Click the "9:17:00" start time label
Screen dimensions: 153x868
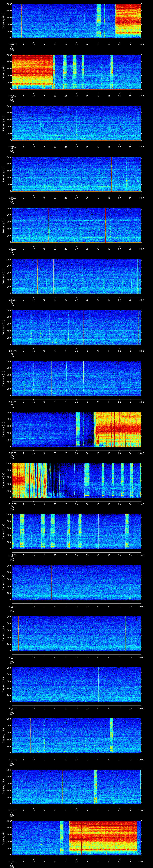click(x=12, y=862)
